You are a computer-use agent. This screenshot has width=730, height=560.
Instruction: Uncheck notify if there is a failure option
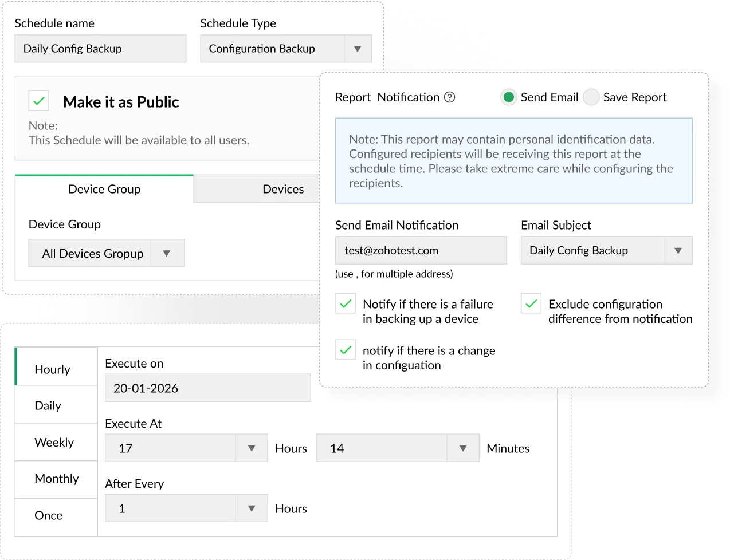(x=344, y=303)
